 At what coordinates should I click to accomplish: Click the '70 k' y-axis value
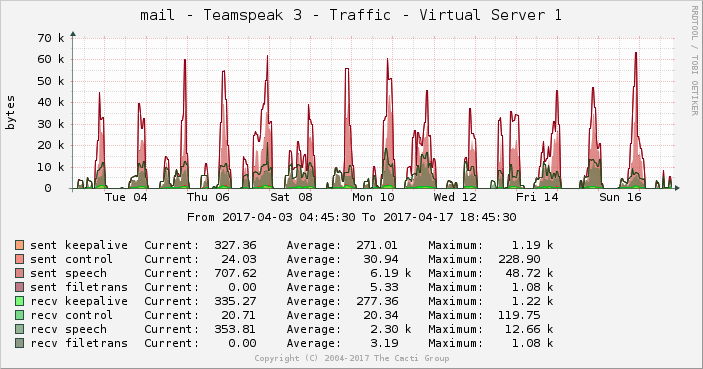tap(51, 38)
